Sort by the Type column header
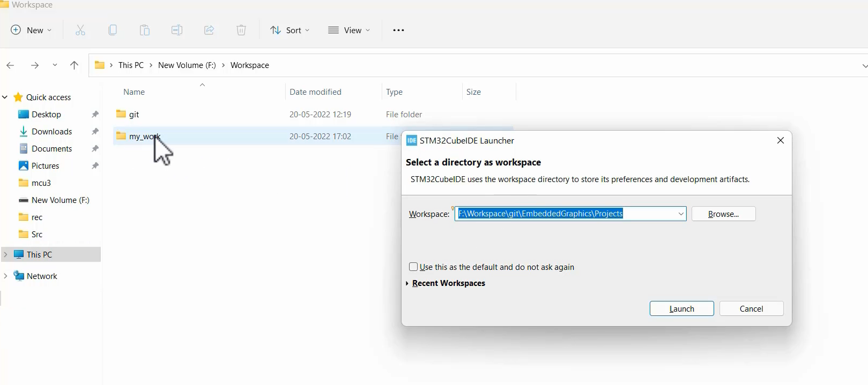 (395, 92)
